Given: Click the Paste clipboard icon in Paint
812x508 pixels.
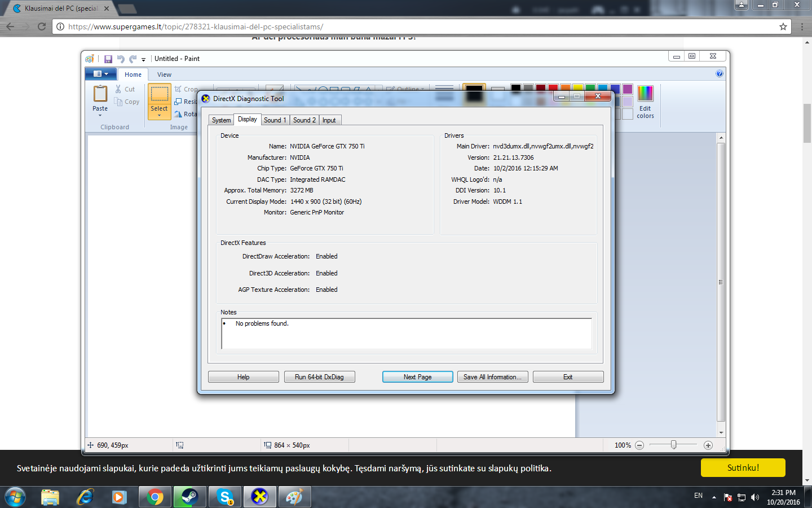Looking at the screenshot, I should tap(100, 93).
